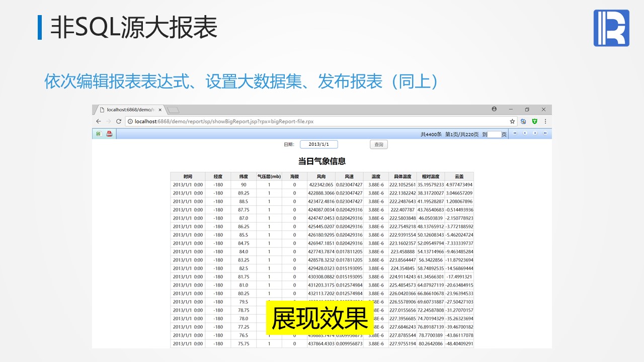Open the Chrome user profile icon
The width and height of the screenshot is (644, 362).
tap(494, 109)
